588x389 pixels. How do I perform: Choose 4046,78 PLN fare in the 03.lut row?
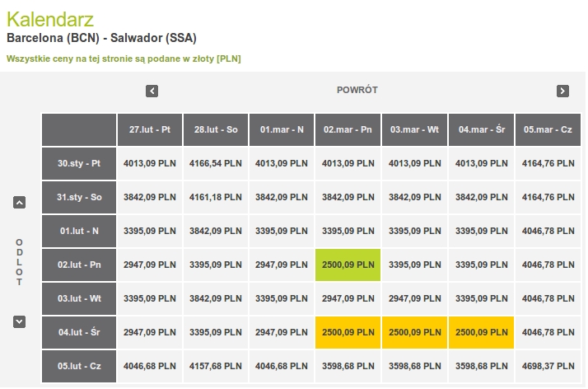[548, 298]
